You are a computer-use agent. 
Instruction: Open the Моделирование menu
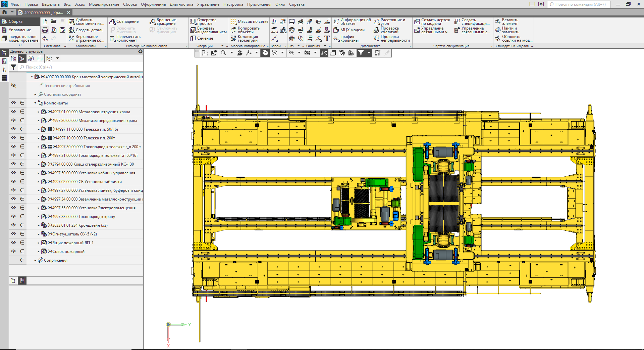click(104, 4)
